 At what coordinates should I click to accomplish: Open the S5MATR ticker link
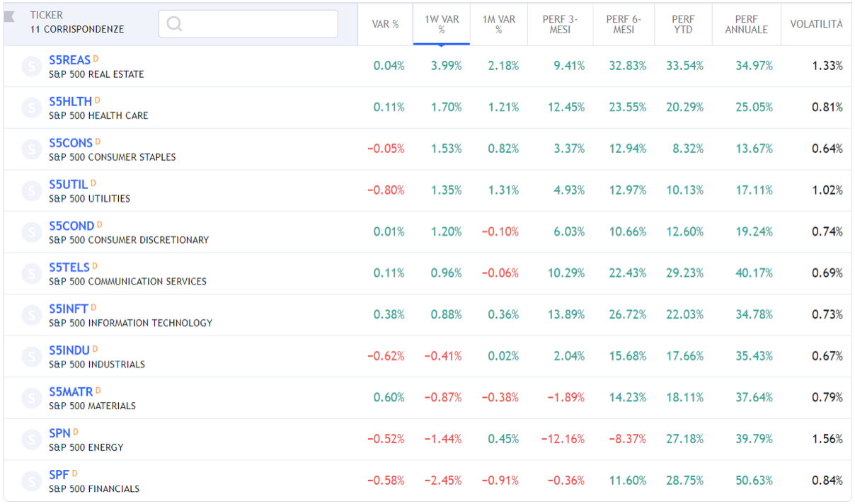click(71, 391)
